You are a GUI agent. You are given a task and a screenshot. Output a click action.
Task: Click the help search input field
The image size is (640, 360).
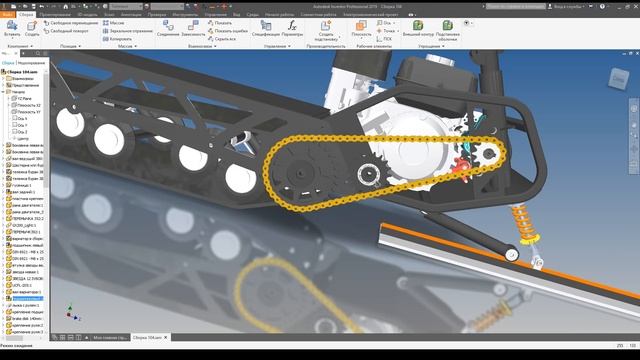coord(516,7)
